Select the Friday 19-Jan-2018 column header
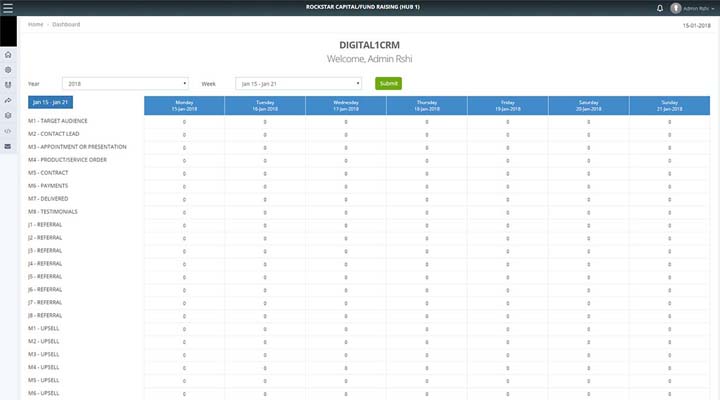 [x=507, y=106]
